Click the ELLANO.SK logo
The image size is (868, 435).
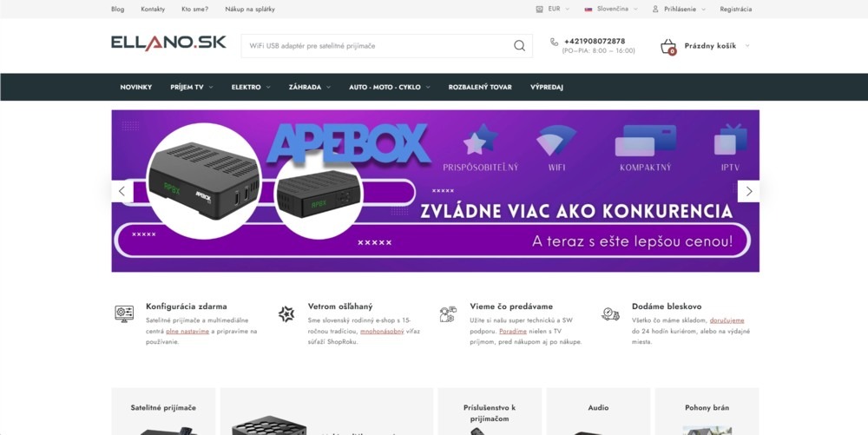click(x=169, y=43)
